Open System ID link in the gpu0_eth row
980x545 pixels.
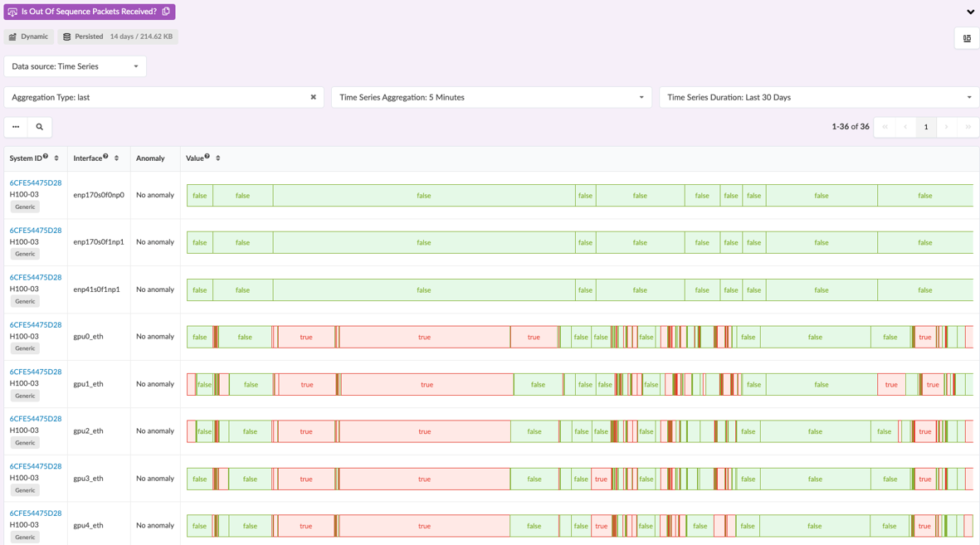coord(36,325)
